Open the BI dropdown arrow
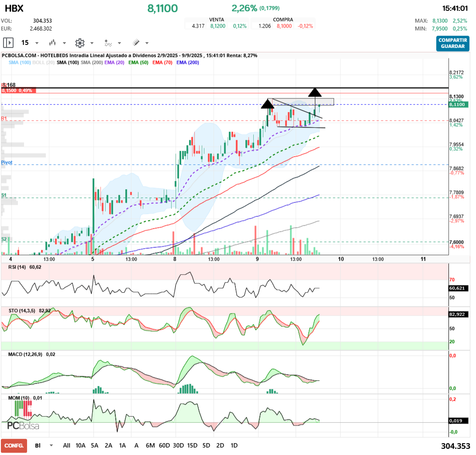Viewport: 476px width, 455px height. click(x=51, y=445)
